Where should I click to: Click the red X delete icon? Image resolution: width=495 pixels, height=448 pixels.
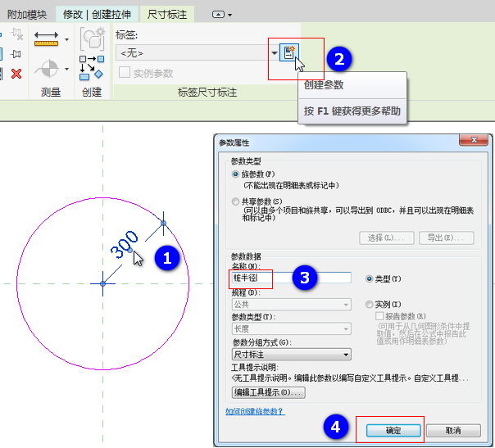point(16,74)
